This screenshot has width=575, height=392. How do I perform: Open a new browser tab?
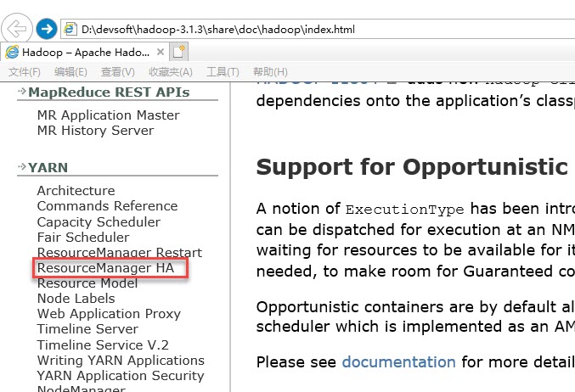click(x=179, y=52)
